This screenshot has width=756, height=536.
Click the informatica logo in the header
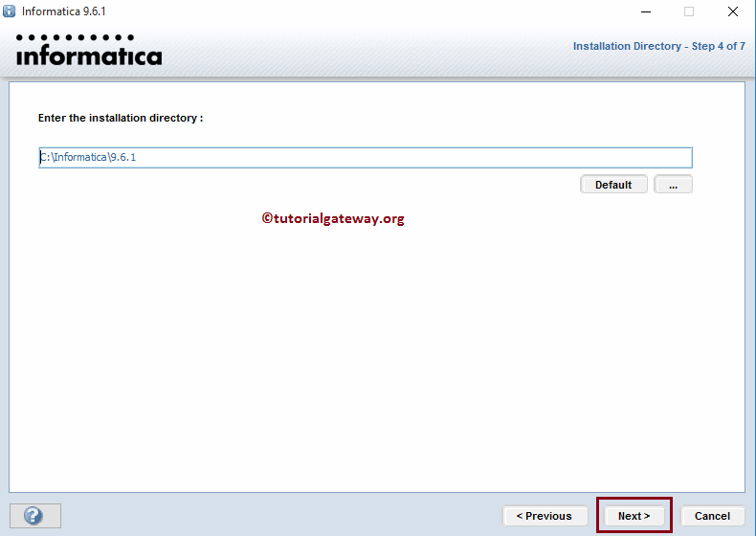89,50
